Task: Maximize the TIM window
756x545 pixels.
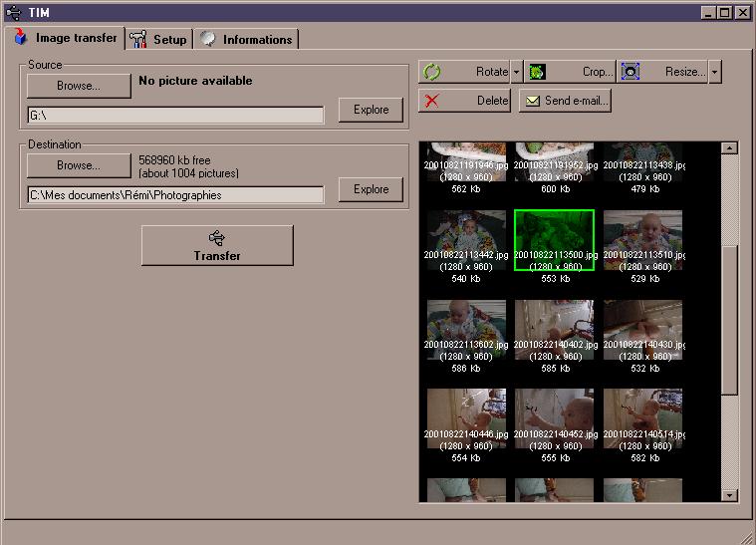Action: [724, 13]
